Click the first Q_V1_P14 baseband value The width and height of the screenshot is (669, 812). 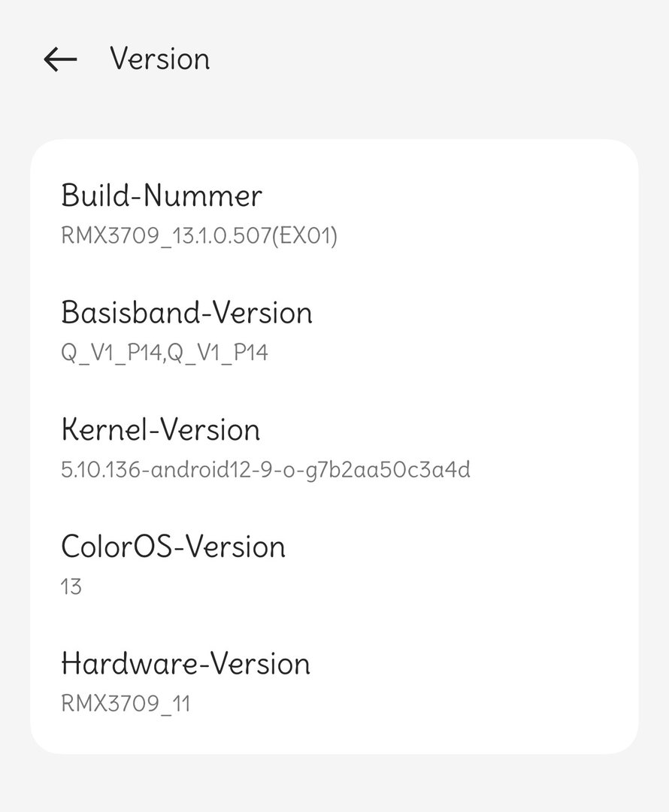[112, 353]
